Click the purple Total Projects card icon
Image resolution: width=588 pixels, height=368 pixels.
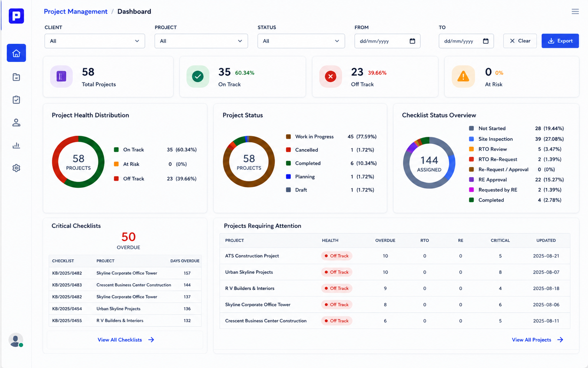click(62, 76)
